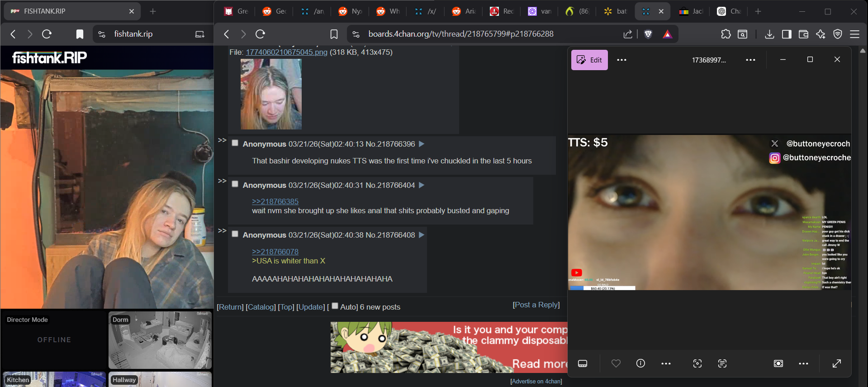Switch to the bat browser tab
Image resolution: width=868 pixels, height=387 pixels.
(616, 11)
